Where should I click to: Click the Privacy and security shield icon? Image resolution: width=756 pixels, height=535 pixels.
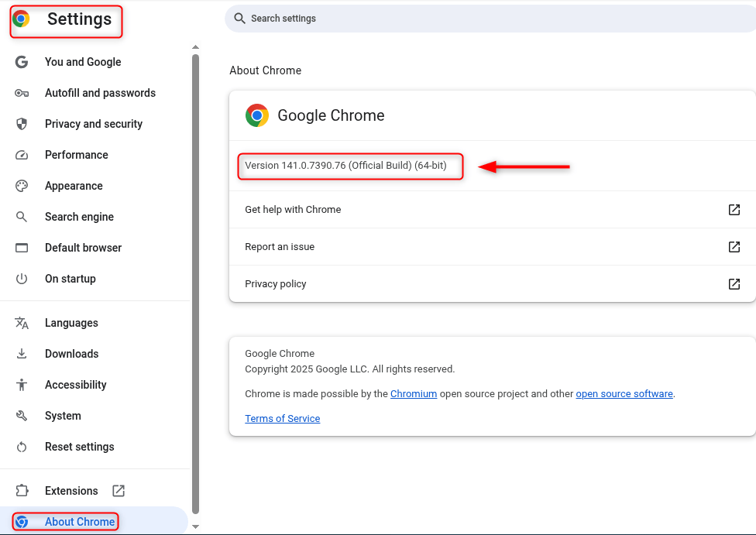[22, 124]
